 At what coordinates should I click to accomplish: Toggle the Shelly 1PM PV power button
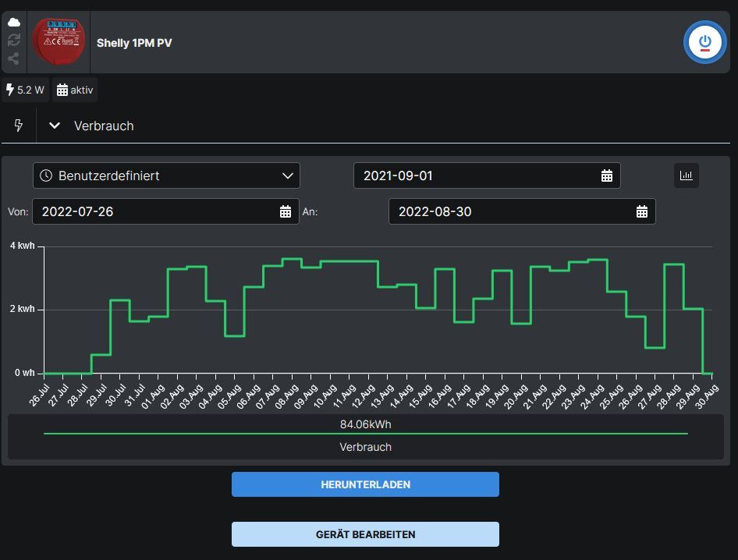(704, 42)
